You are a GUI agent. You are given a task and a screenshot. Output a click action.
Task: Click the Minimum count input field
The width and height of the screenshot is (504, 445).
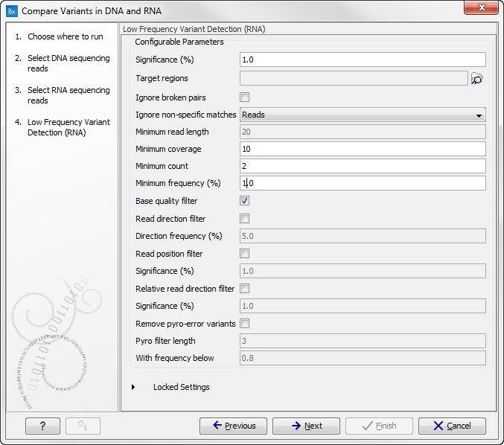(363, 166)
